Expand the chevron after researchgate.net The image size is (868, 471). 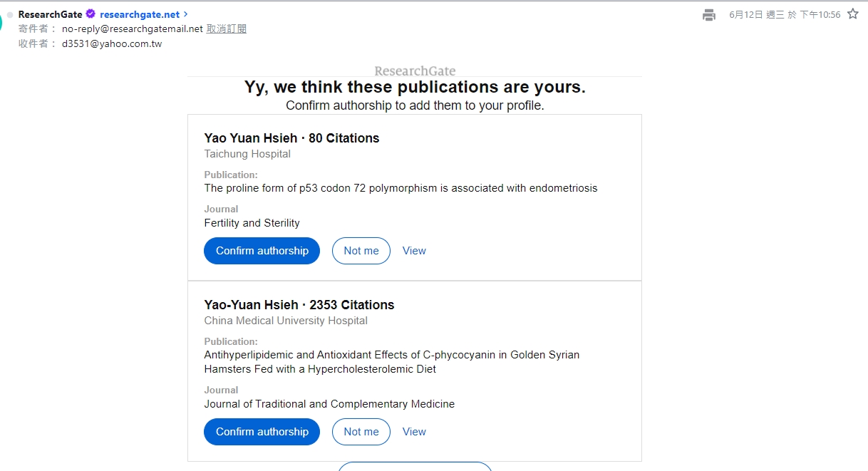click(186, 14)
